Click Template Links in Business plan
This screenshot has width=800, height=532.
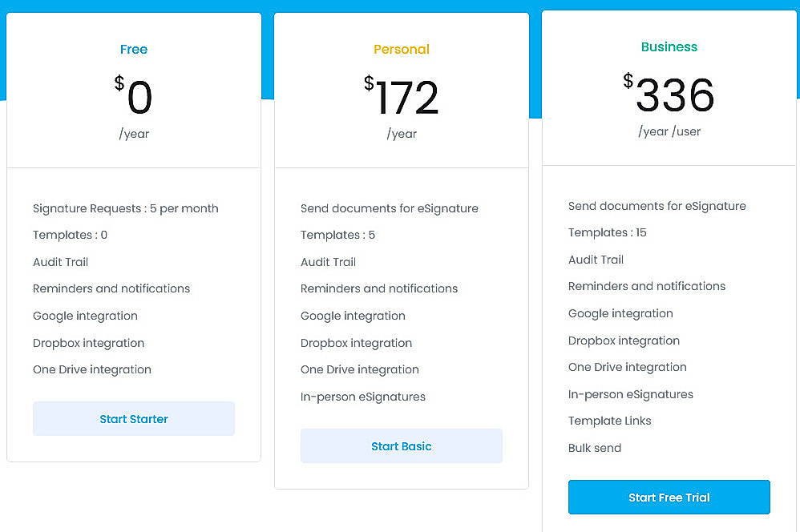pyautogui.click(x=609, y=421)
